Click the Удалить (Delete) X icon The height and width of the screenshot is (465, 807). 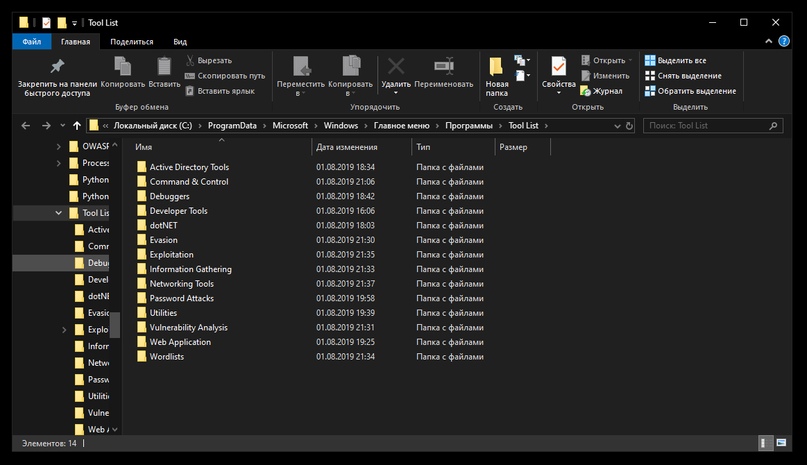coord(396,67)
